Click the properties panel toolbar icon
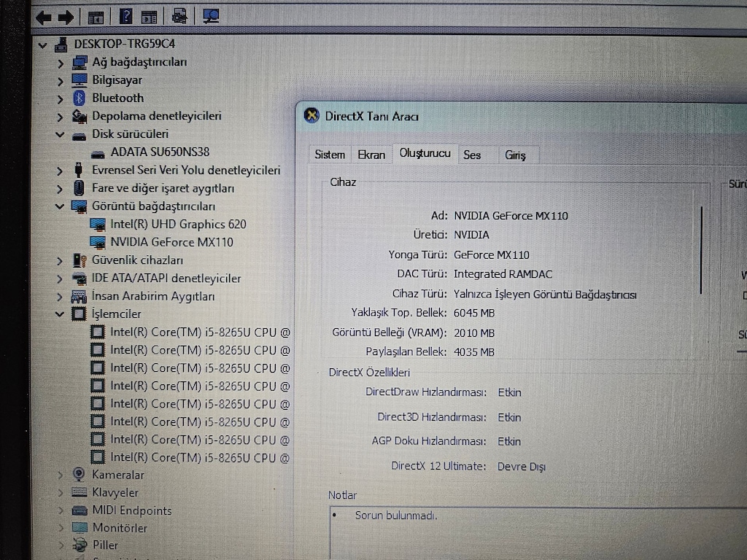Screen dimensions: 747x560 point(149,17)
